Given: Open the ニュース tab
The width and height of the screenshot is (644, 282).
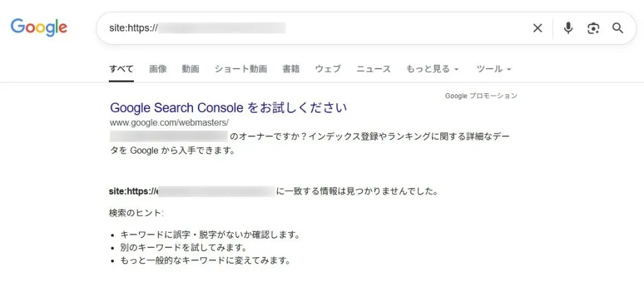Looking at the screenshot, I should click(x=374, y=69).
